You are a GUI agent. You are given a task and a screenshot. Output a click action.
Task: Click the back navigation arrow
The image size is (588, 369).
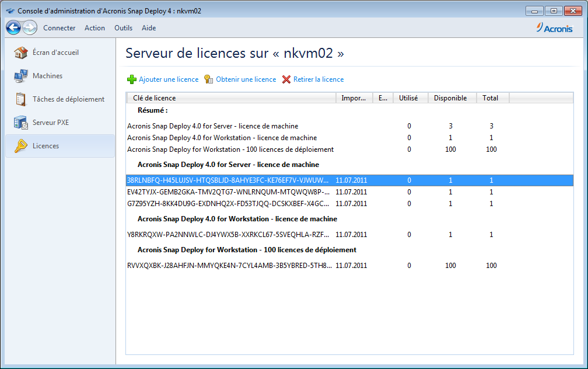[x=13, y=27]
